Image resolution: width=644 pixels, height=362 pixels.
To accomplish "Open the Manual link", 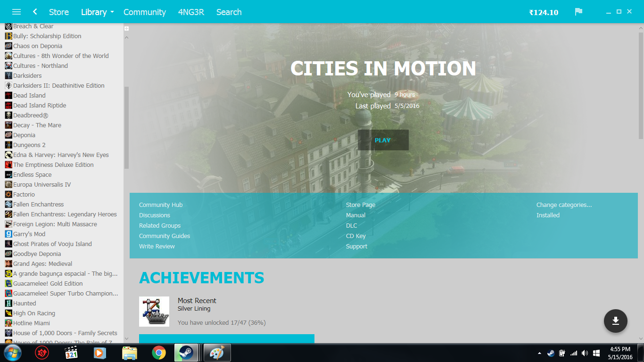I will pyautogui.click(x=355, y=215).
